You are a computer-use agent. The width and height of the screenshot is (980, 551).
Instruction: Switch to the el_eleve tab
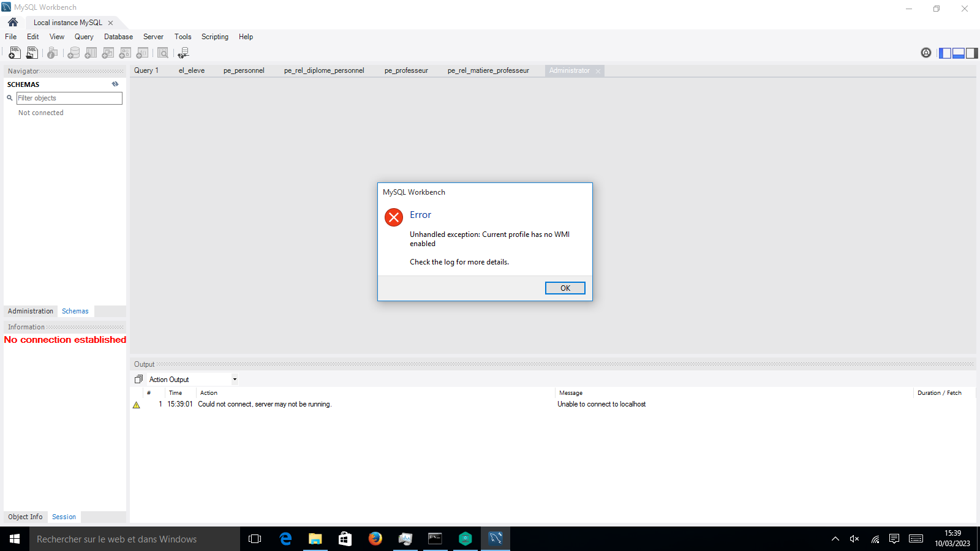[192, 70]
